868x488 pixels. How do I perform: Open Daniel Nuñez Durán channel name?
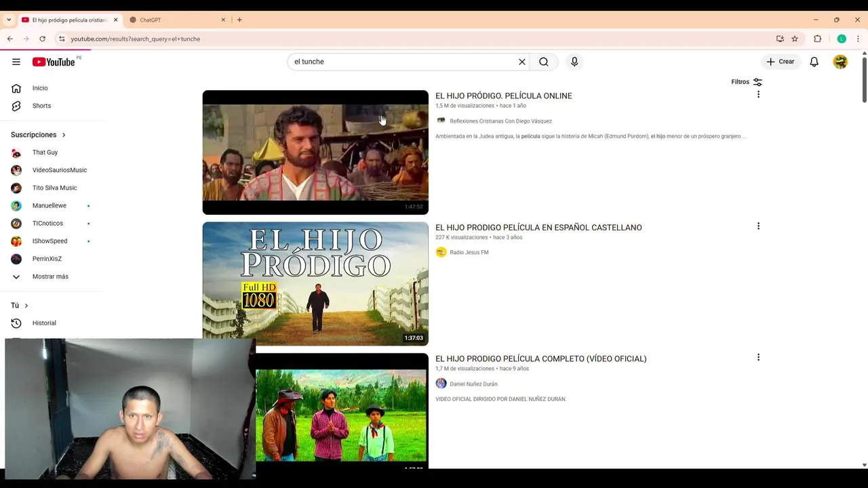click(x=473, y=384)
